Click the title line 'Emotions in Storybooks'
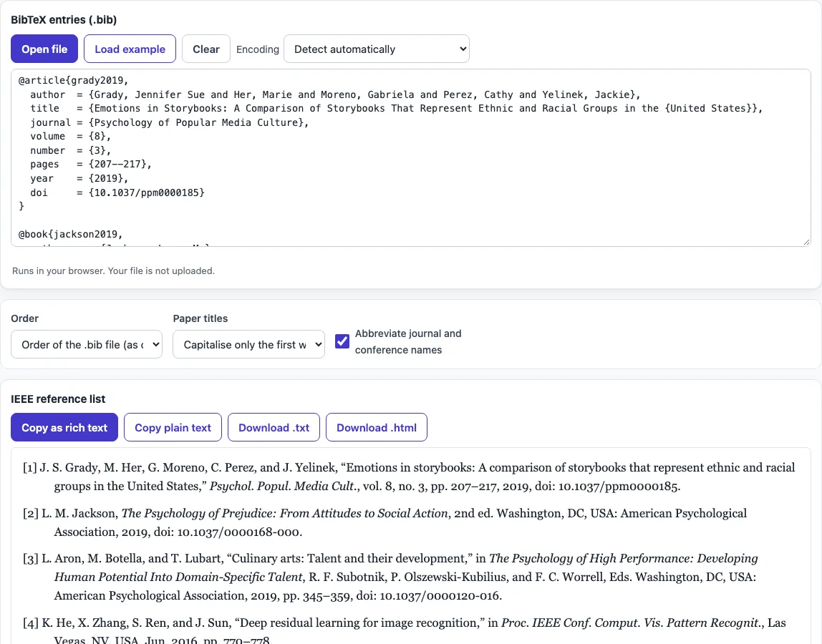This screenshot has width=822, height=644. coord(397,109)
